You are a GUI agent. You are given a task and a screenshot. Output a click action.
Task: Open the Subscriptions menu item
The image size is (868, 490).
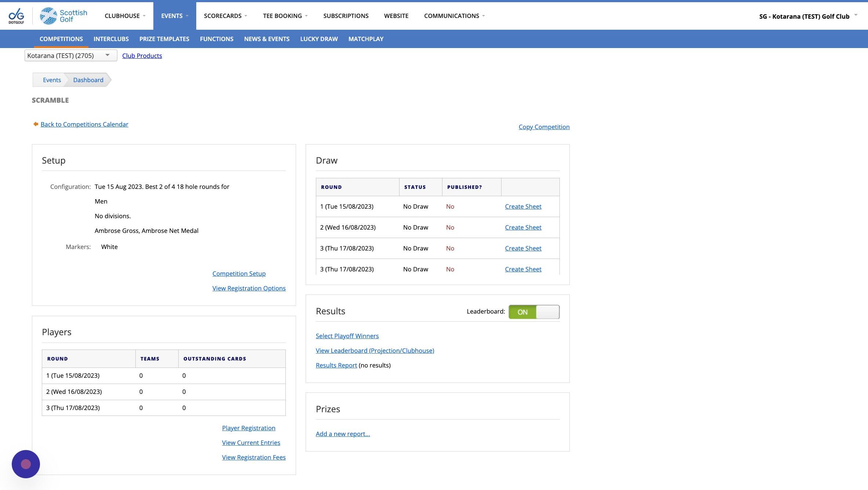[x=346, y=16]
